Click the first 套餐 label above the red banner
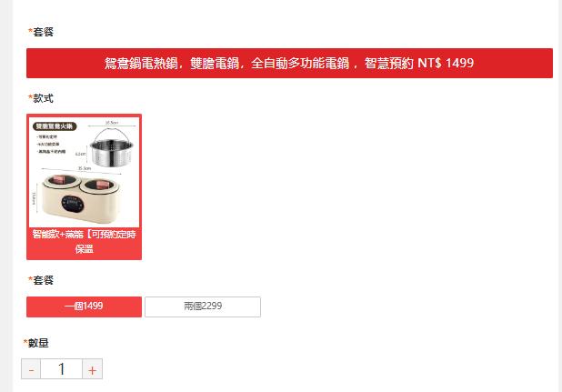Screen dimensions: 562x392 41,32
